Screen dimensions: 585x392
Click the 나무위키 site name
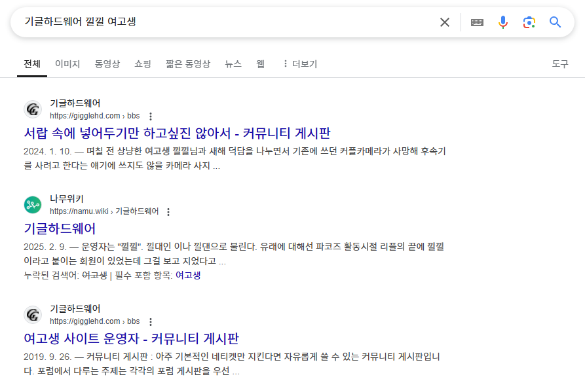67,199
